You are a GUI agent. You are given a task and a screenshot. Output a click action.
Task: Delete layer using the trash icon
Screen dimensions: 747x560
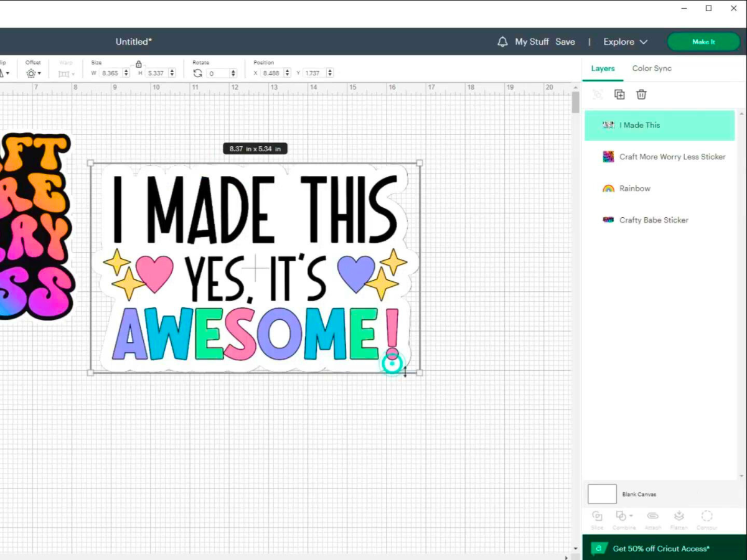641,94
